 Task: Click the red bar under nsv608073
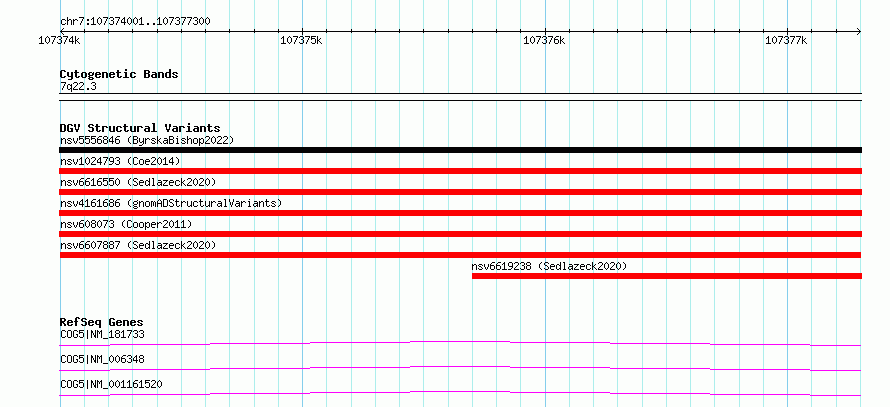coord(460,234)
